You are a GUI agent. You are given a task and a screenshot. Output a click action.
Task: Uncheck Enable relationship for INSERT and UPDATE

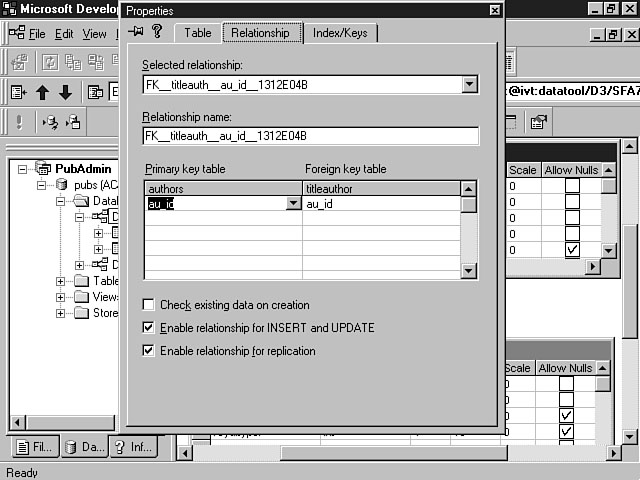(149, 328)
